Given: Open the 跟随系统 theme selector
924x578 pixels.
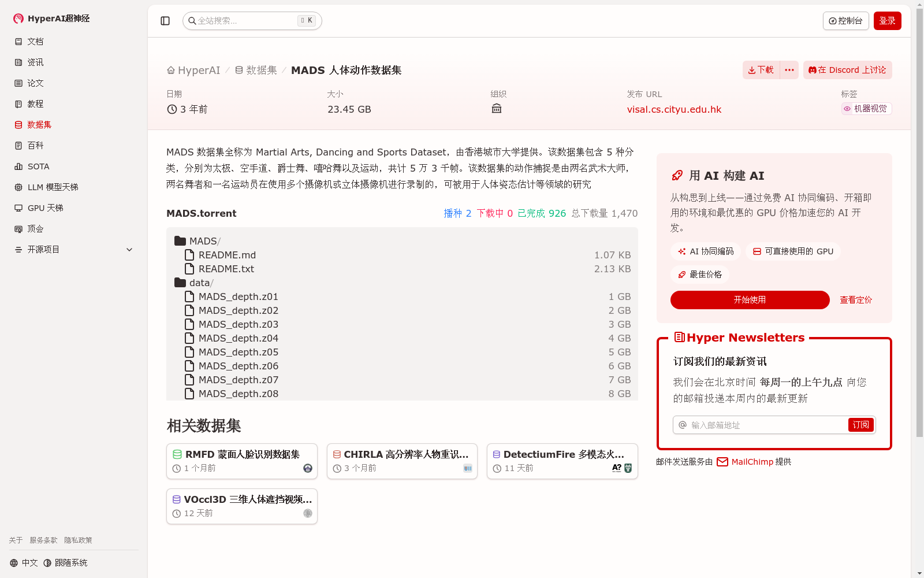Looking at the screenshot, I should (65, 563).
